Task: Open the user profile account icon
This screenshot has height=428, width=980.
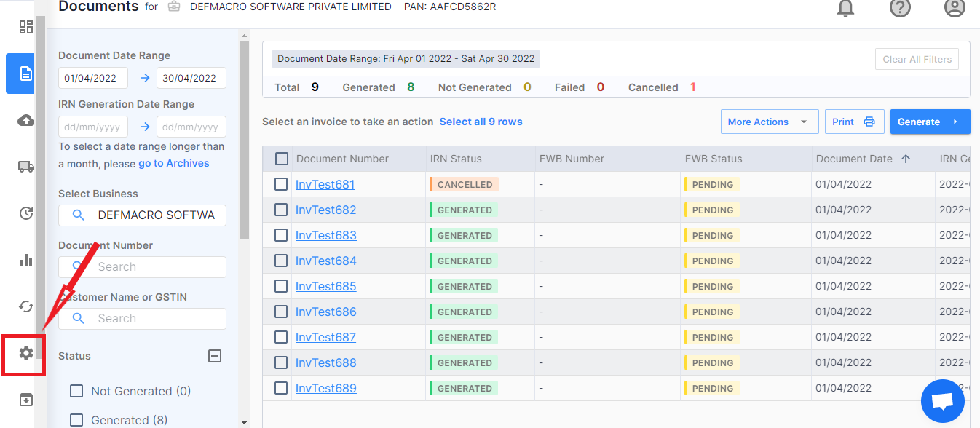Action: [954, 8]
